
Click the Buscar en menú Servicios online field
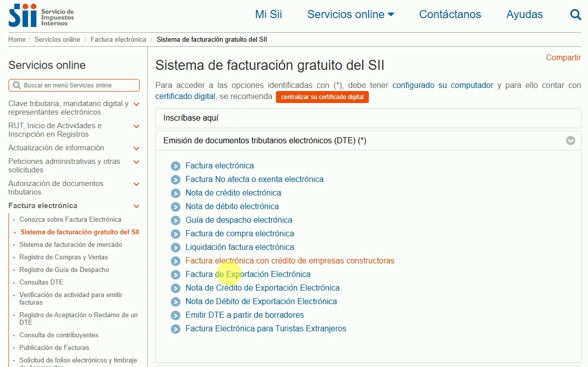pos(74,85)
